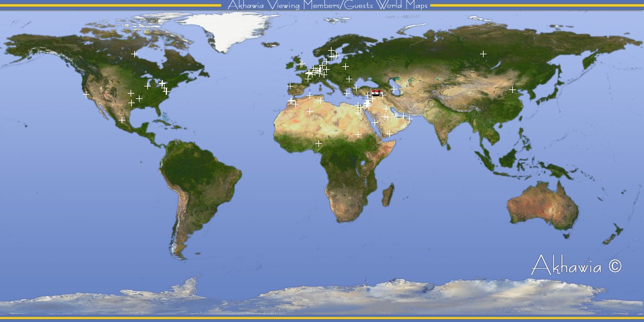The width and height of the screenshot is (644, 322).
Task: Click the cross marker near Chicago
Action: pos(147,86)
